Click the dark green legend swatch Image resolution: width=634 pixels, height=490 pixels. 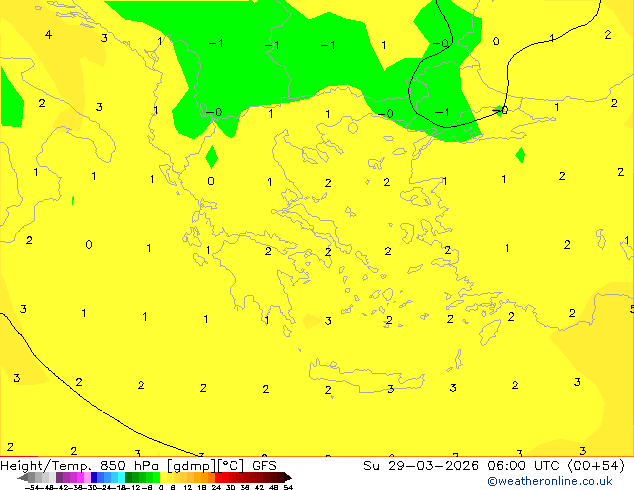pyautogui.click(x=129, y=478)
